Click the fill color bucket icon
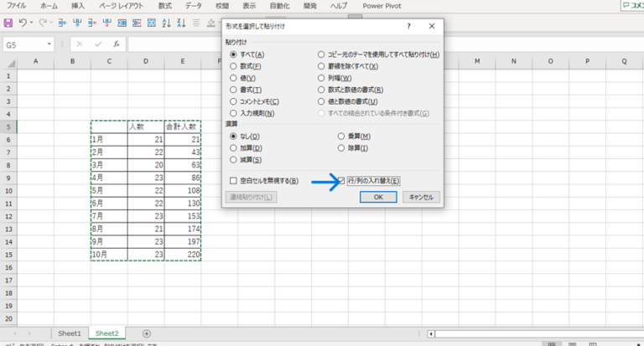This screenshot has width=644, height=346. [x=210, y=22]
